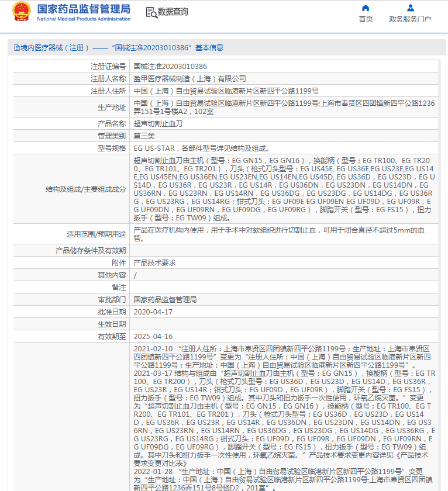Select the 生产地址 row label
The width and height of the screenshot is (448, 491).
pyautogui.click(x=112, y=108)
